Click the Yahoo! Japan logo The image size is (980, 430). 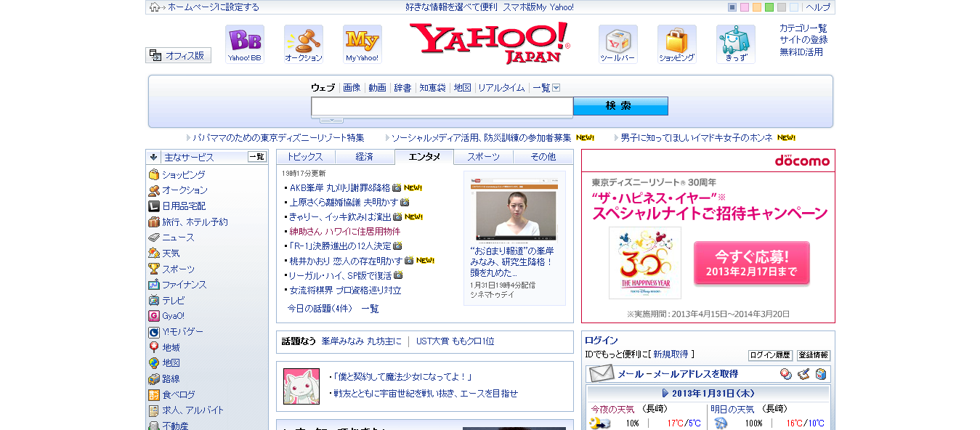[490, 43]
